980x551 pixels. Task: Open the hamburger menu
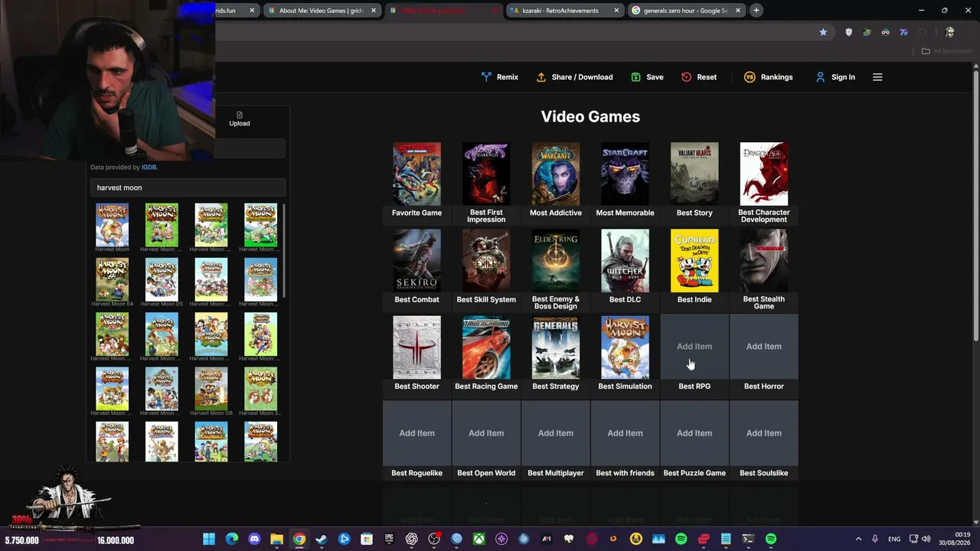pos(877,77)
